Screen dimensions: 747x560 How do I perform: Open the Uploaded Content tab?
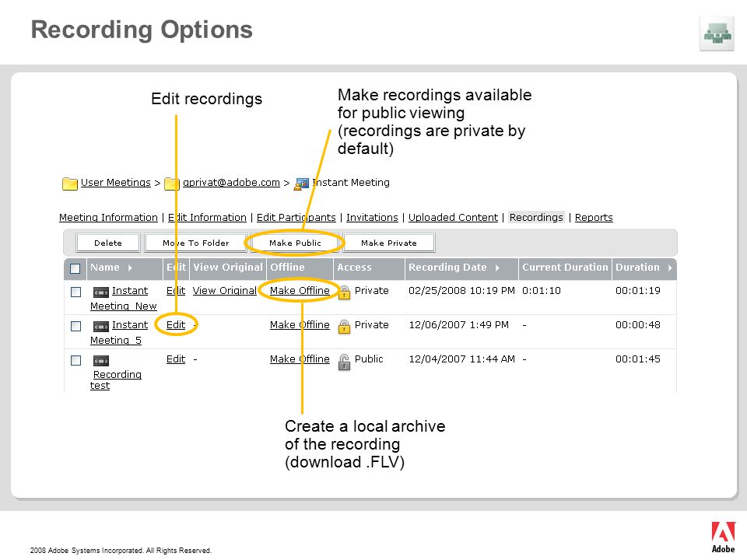(453, 218)
